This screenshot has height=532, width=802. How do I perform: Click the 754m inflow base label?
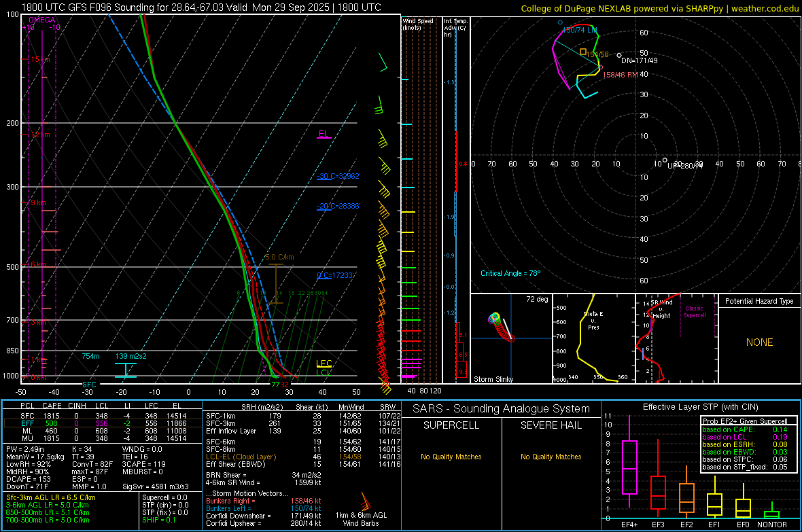pyautogui.click(x=90, y=356)
